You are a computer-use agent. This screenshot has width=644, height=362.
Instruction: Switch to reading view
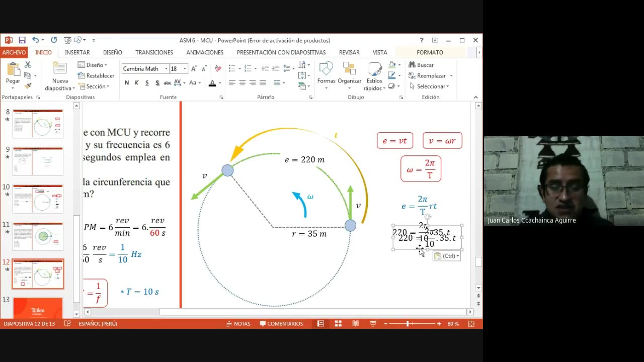pyautogui.click(x=356, y=324)
